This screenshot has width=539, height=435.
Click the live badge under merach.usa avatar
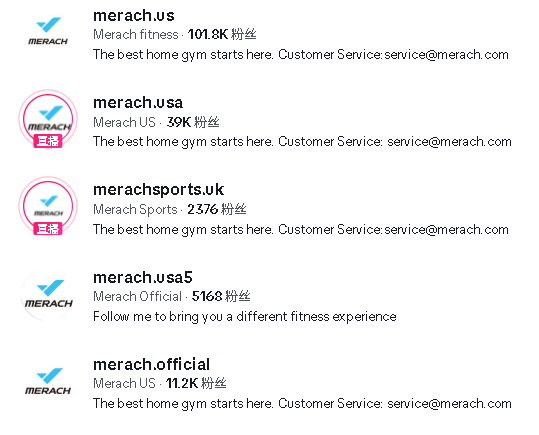coord(48,141)
